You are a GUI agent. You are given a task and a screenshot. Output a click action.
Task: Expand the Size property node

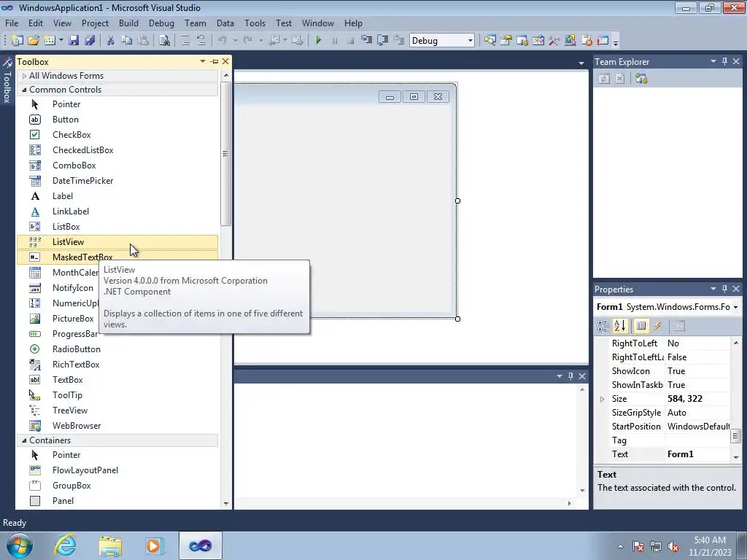[602, 399]
